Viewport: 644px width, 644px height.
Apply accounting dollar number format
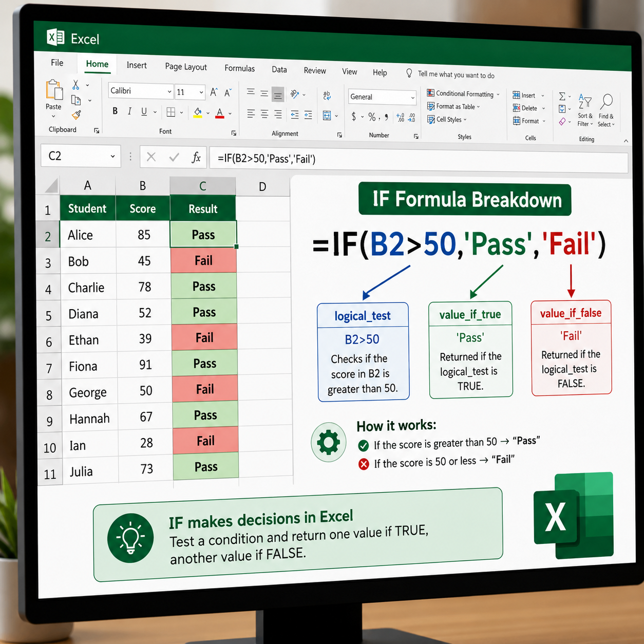click(354, 117)
